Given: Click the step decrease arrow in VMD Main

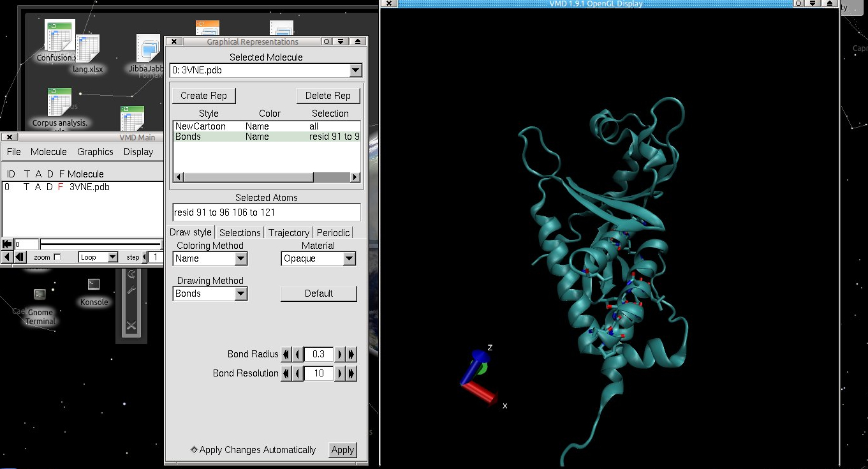Looking at the screenshot, I should (x=144, y=257).
